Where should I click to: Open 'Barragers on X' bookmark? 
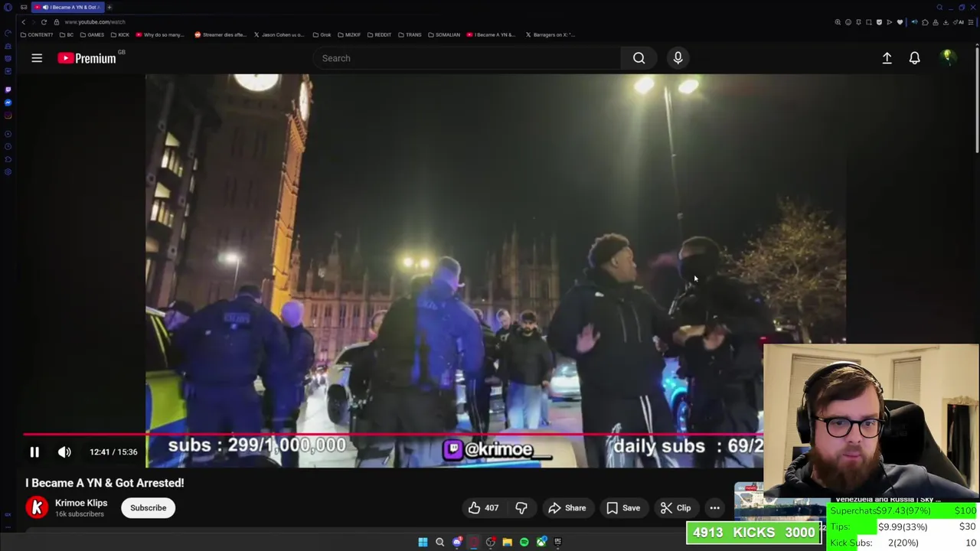coord(550,34)
